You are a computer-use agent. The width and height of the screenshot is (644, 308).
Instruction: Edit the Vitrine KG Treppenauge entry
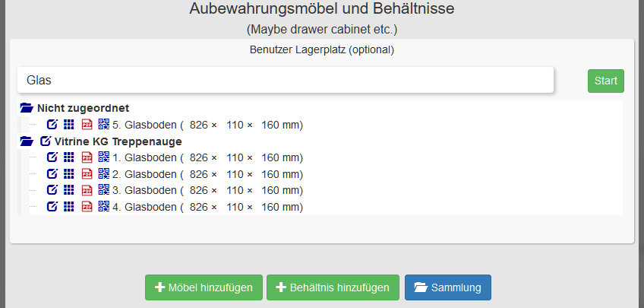pyautogui.click(x=45, y=141)
